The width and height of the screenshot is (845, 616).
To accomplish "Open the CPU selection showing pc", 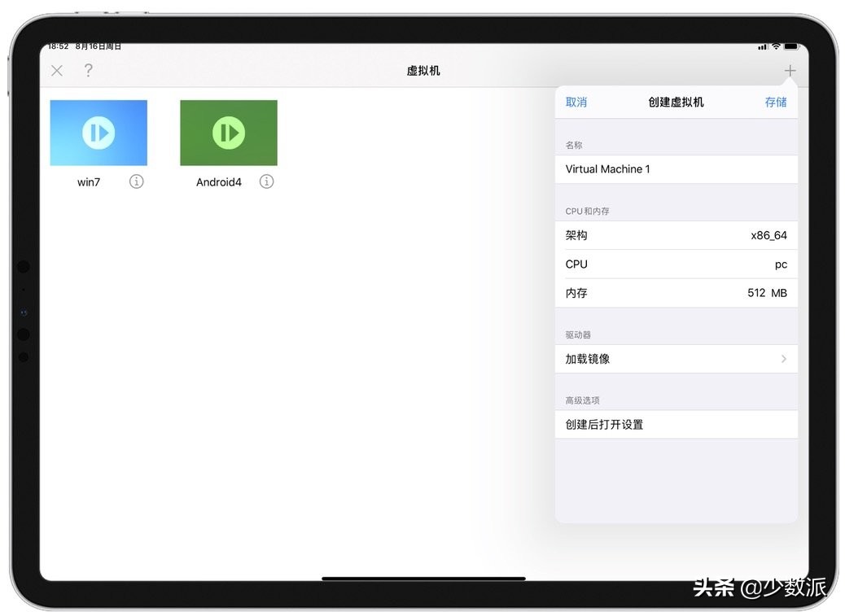I will [677, 264].
